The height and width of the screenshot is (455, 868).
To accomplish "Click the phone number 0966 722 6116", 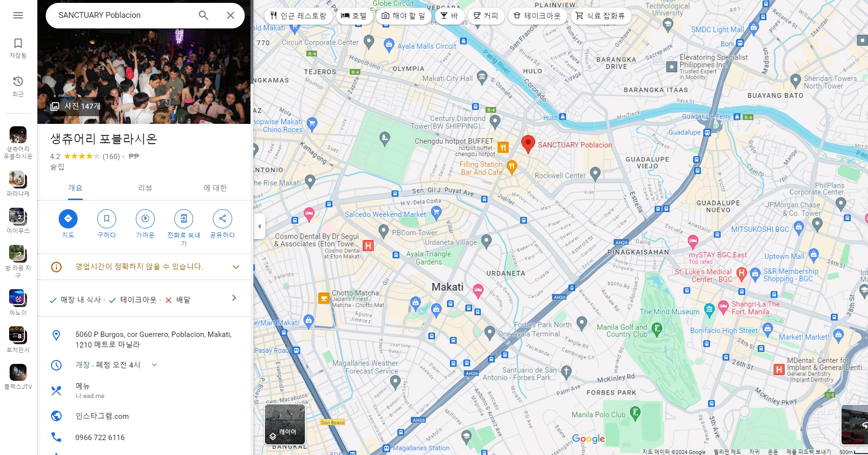I will [x=100, y=437].
